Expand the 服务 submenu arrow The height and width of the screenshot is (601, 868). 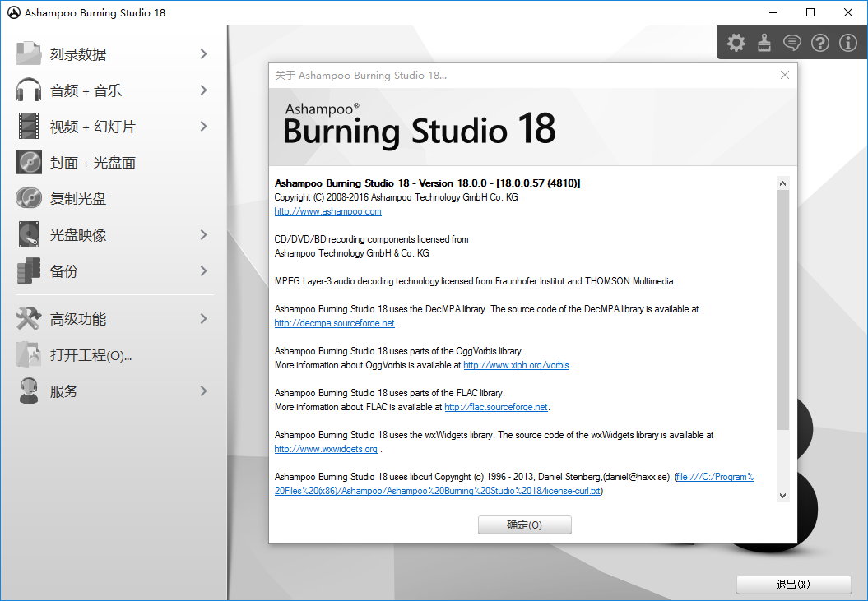(204, 391)
